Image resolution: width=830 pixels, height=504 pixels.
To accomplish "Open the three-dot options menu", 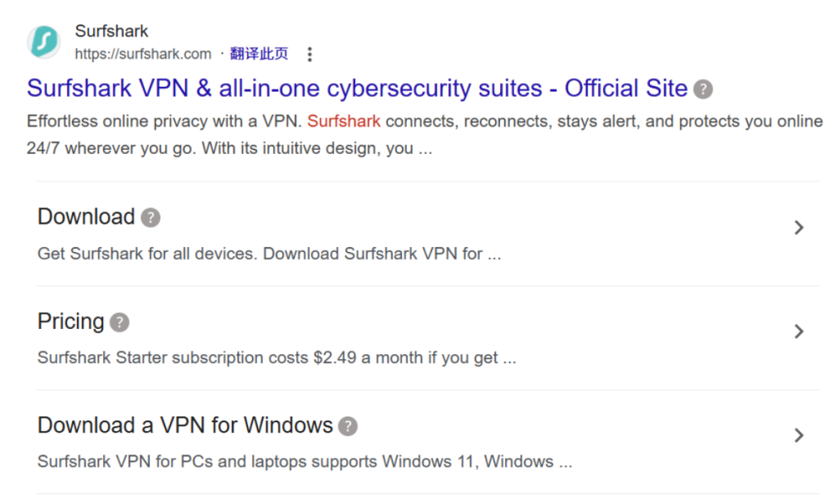I will click(x=310, y=54).
